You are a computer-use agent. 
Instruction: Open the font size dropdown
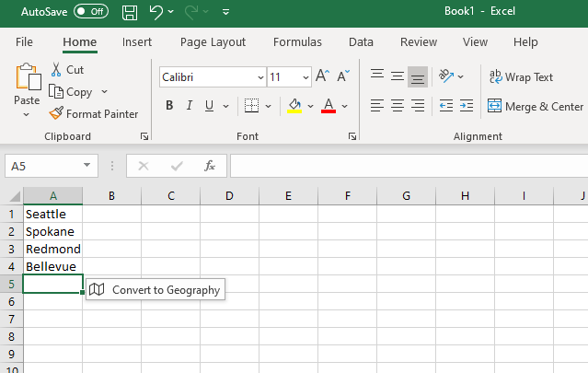(303, 77)
